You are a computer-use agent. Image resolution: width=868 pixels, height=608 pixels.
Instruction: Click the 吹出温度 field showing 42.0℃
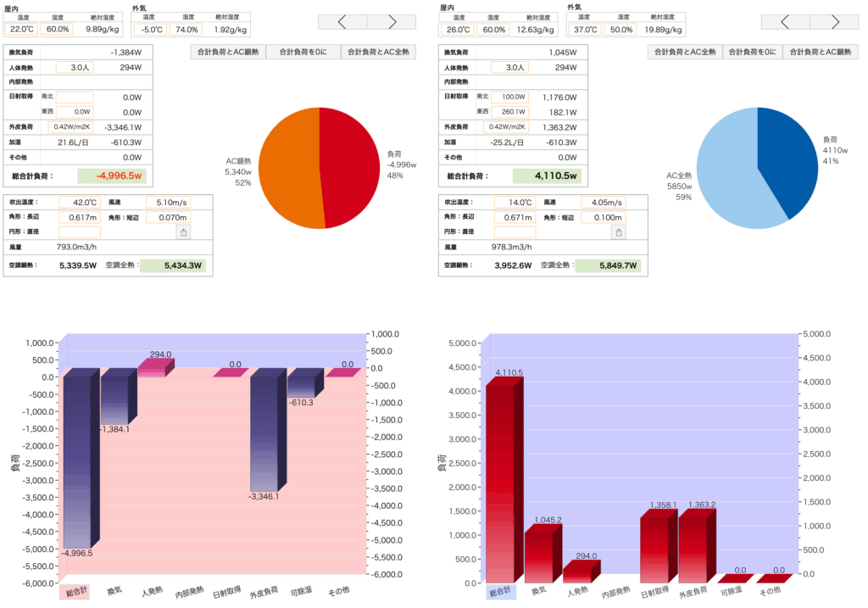(x=79, y=203)
